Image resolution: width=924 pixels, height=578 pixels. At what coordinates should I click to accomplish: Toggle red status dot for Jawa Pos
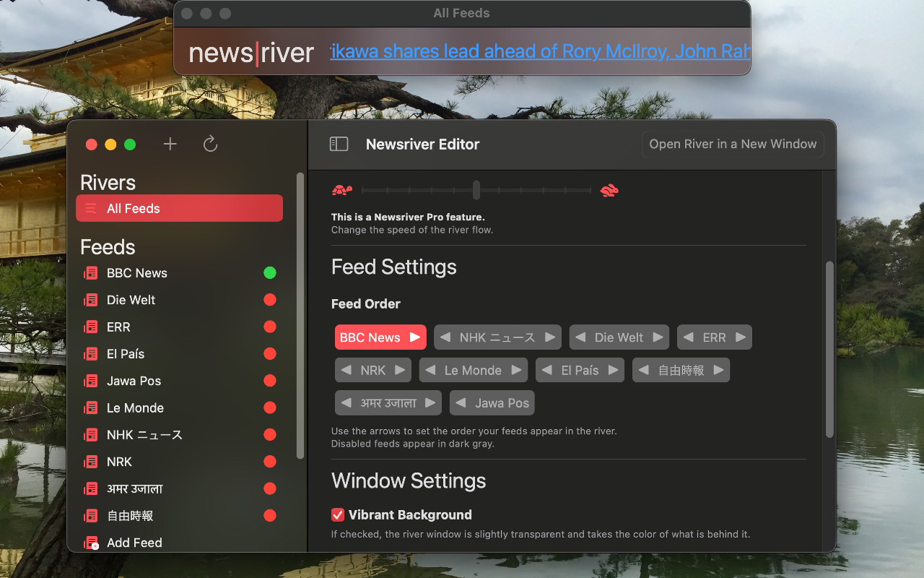[270, 381]
